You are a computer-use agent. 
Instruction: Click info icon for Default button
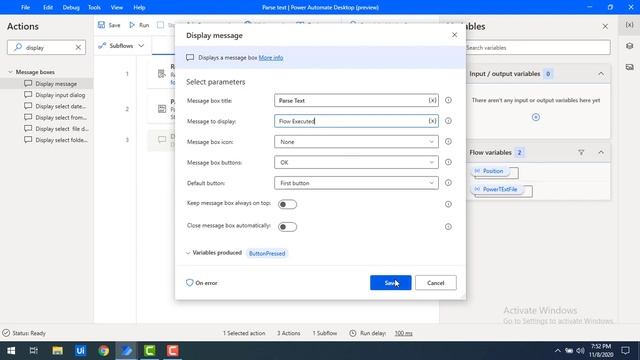pos(448,183)
